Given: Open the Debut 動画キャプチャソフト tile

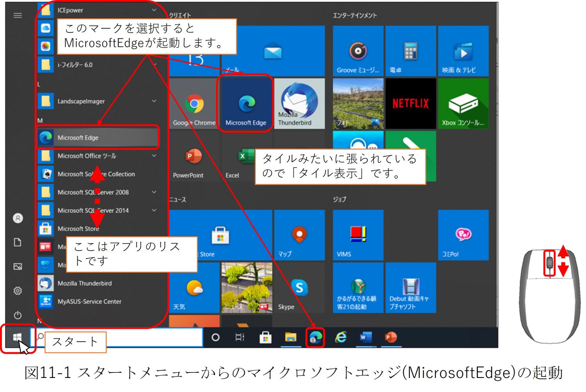Looking at the screenshot, I should 411,288.
